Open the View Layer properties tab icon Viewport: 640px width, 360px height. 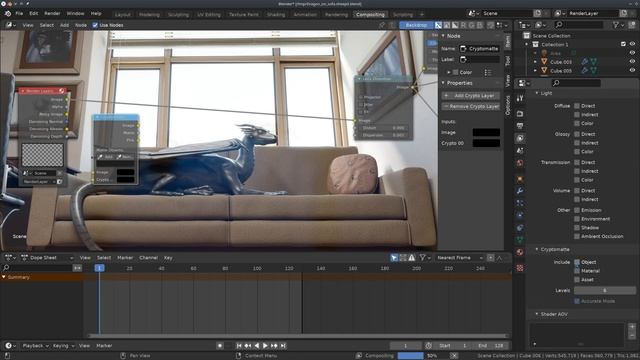(x=520, y=138)
